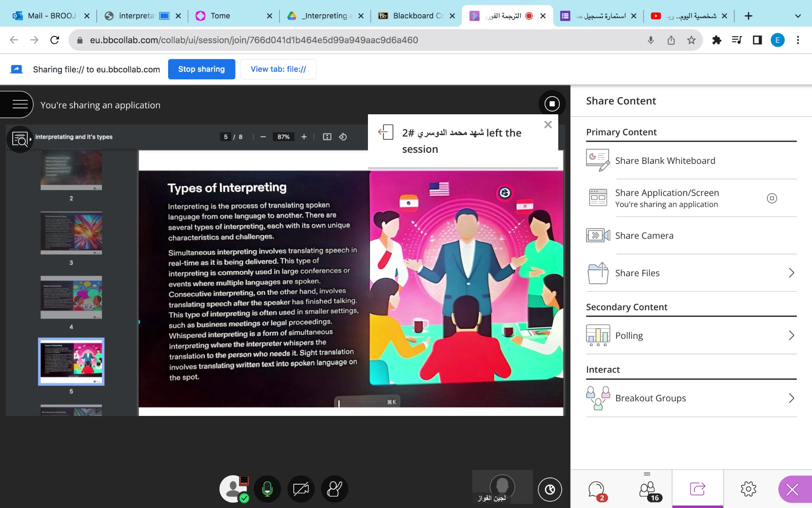Toggle the video camera share button
The image size is (812, 508).
[301, 489]
